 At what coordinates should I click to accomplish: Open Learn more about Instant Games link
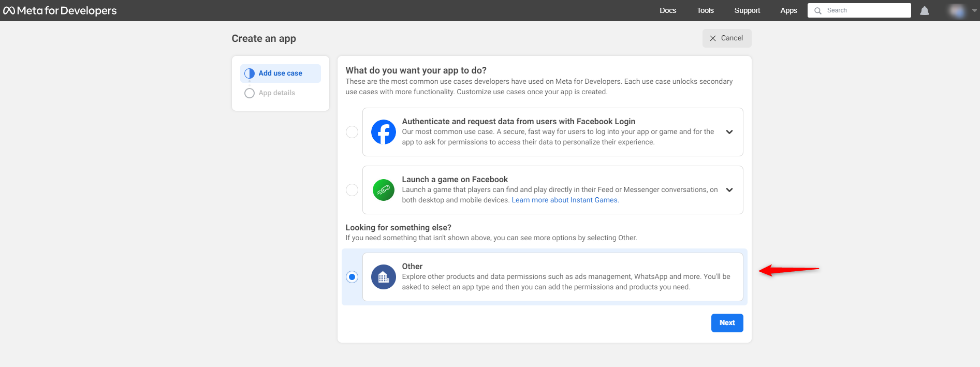coord(565,200)
